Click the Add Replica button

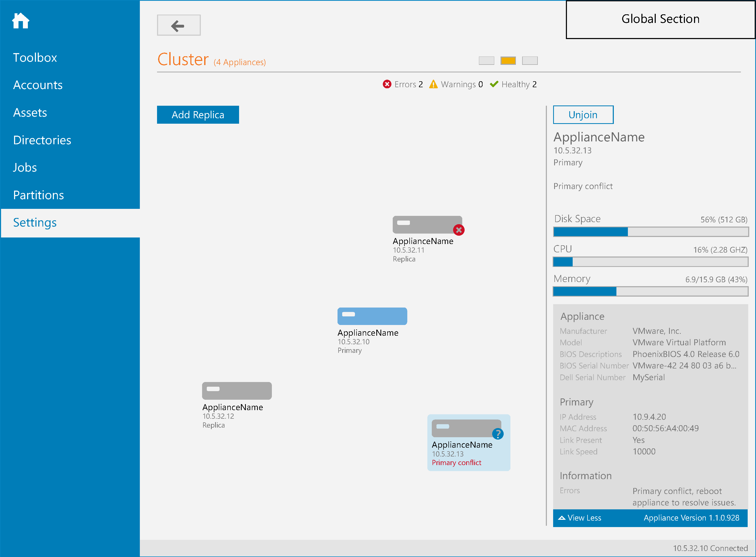198,115
